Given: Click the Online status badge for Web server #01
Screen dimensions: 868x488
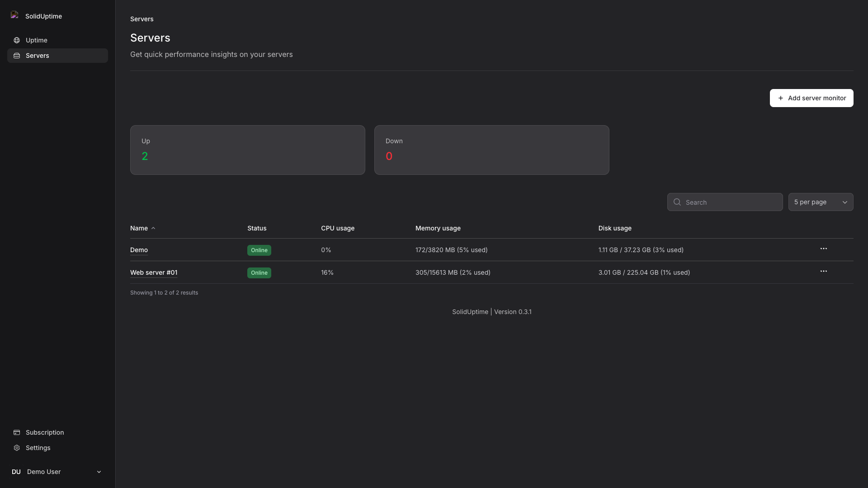Looking at the screenshot, I should pos(259,272).
